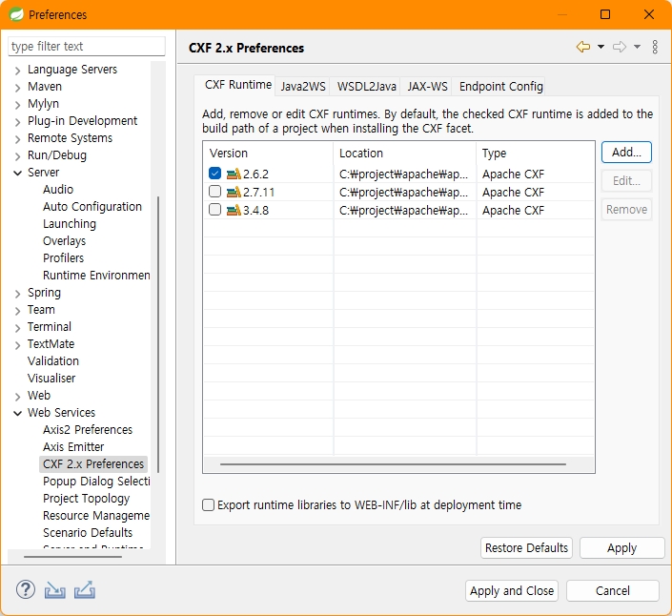Select Audio under Server
Viewport: 672px width, 616px height.
(x=58, y=190)
